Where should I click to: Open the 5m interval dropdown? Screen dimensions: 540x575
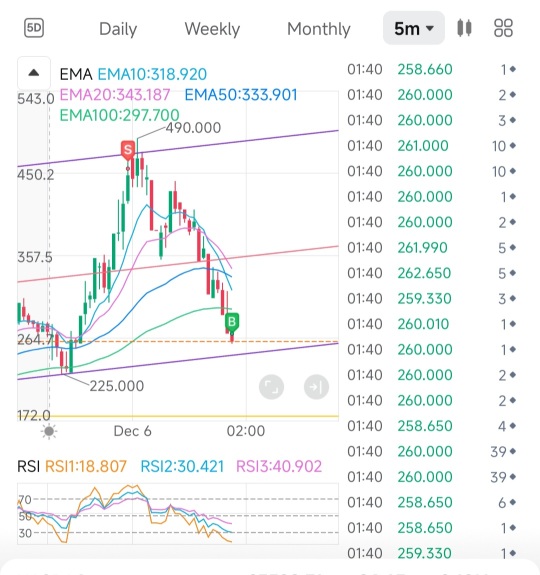[x=414, y=28]
